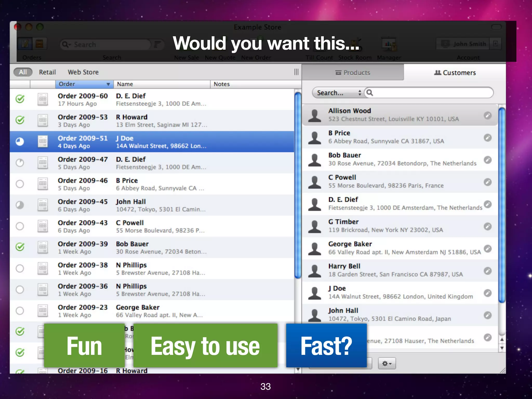Click avatar icon of Allison Wood

315,116
